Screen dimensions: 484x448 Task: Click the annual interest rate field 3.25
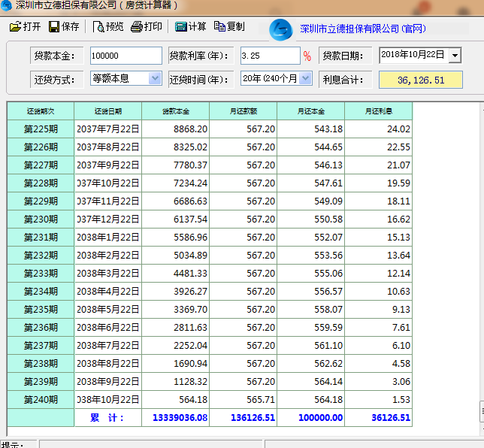270,56
